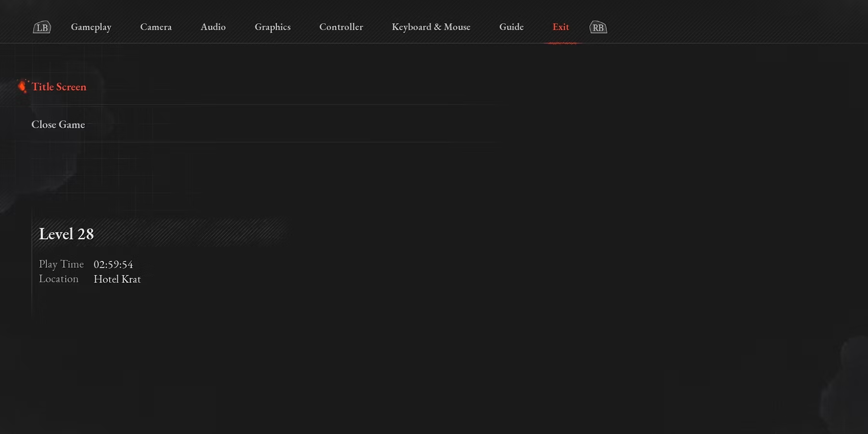868x434 pixels.
Task: Choose Title Screen to return to menu
Action: pyautogui.click(x=59, y=87)
